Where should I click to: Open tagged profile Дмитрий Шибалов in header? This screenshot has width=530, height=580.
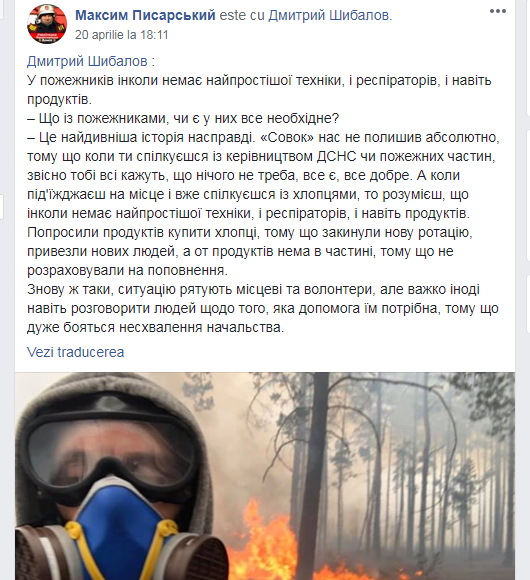[328, 15]
